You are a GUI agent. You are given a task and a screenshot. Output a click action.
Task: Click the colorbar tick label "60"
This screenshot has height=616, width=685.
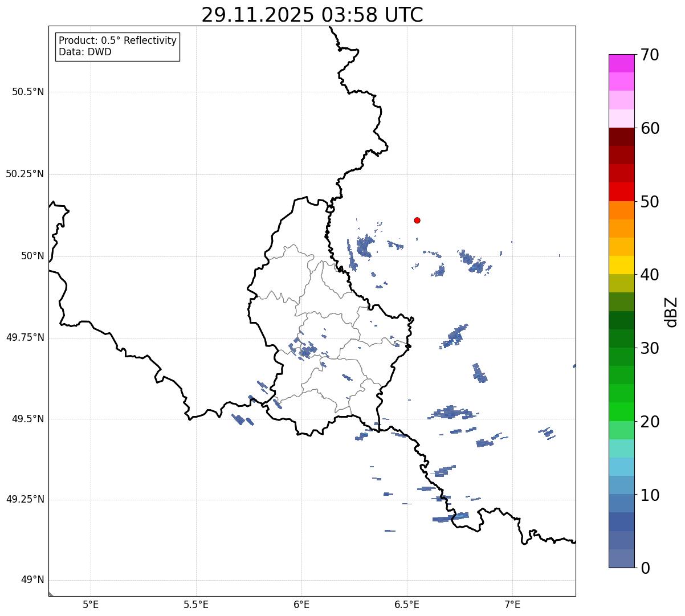[x=650, y=128]
